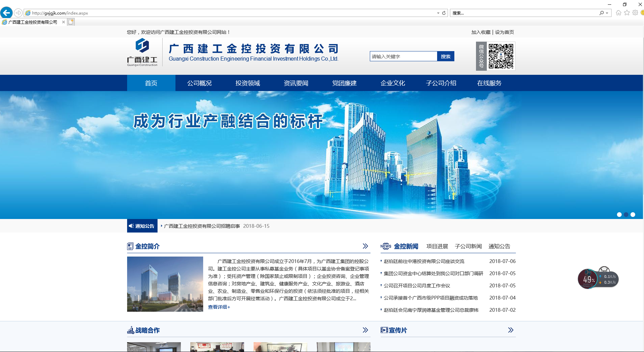Refresh the page with reload icon
Screen dimensions: 644x352
444,13
